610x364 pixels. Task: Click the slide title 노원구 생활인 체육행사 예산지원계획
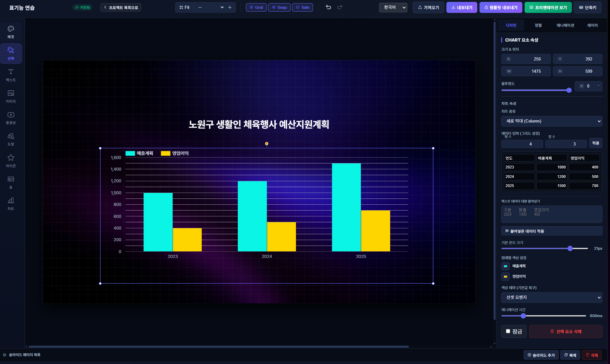[259, 124]
